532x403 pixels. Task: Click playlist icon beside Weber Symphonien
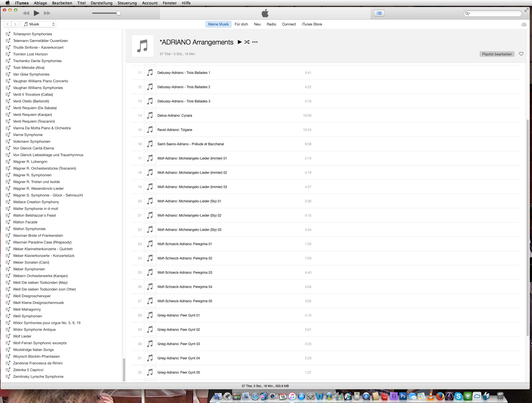tap(8, 269)
